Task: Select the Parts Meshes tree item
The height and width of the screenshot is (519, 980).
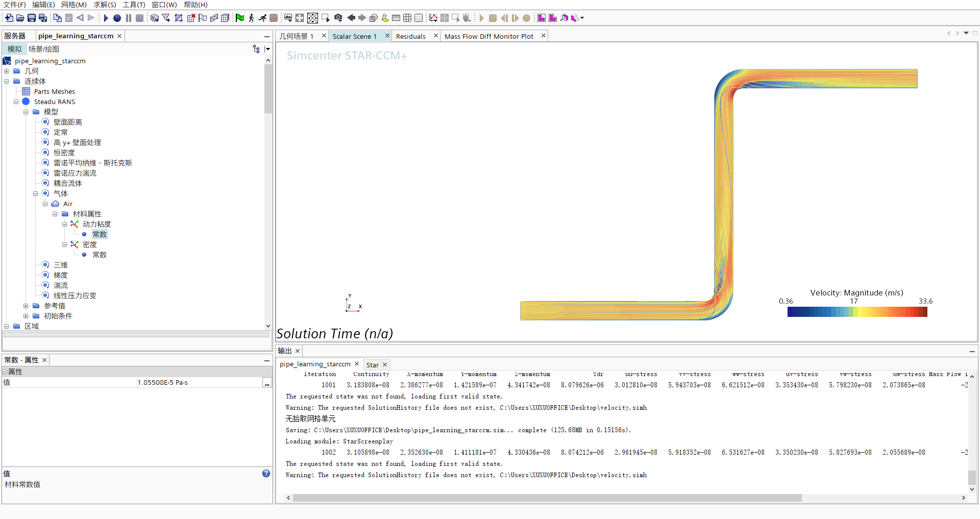Action: [55, 91]
